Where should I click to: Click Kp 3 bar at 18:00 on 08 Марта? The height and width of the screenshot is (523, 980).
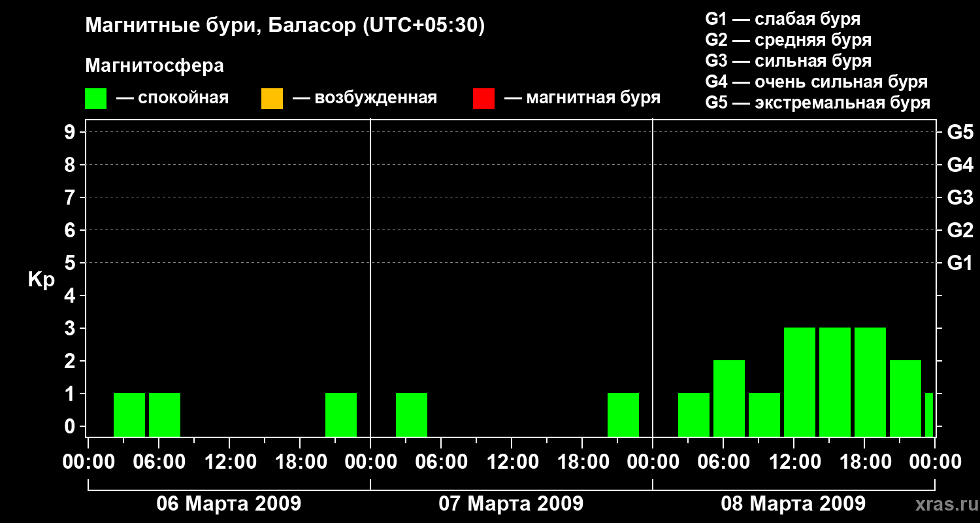[870, 382]
